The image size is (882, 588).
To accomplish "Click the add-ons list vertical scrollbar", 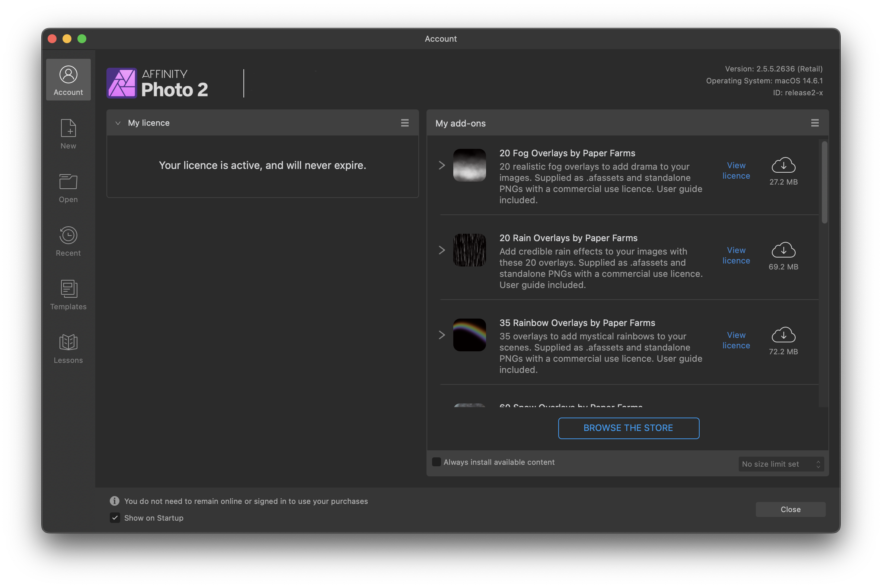I will [824, 183].
